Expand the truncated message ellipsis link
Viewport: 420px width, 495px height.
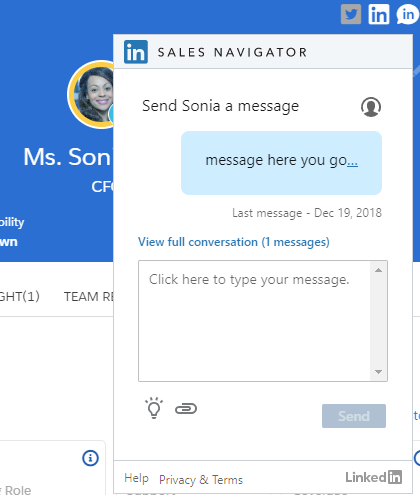click(x=352, y=161)
